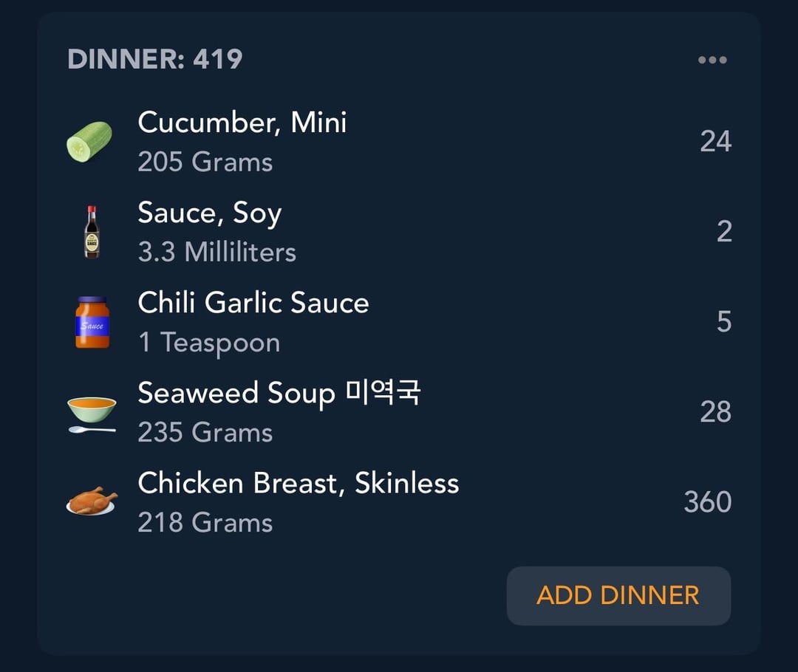Open the dinner three-dot options menu
Viewport: 798px width, 672px height.
712,60
